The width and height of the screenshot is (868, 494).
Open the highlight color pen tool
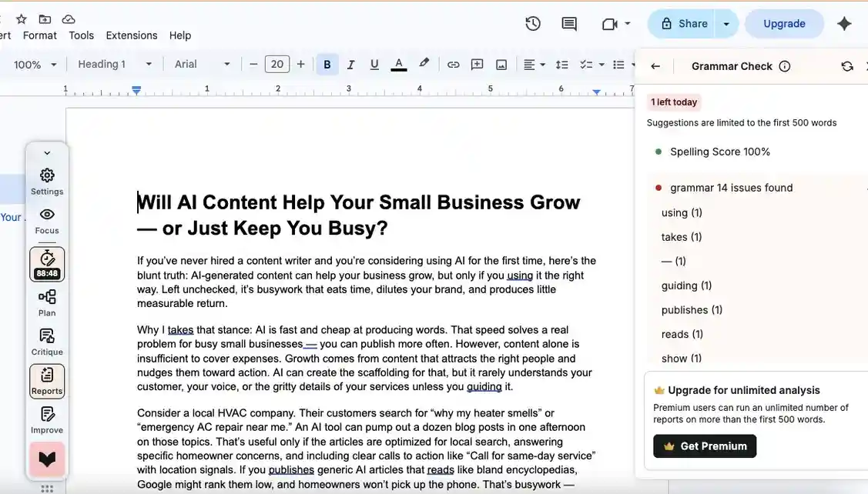(x=424, y=64)
